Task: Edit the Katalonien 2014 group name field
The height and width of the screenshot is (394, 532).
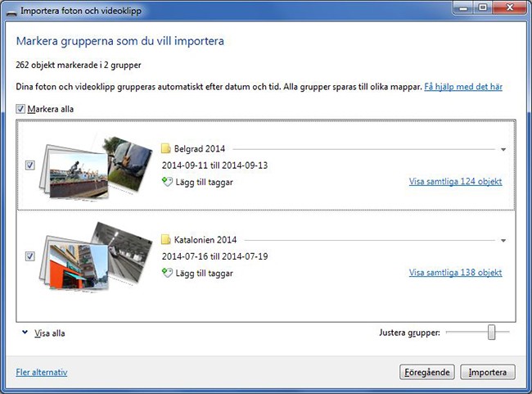Action: 205,240
